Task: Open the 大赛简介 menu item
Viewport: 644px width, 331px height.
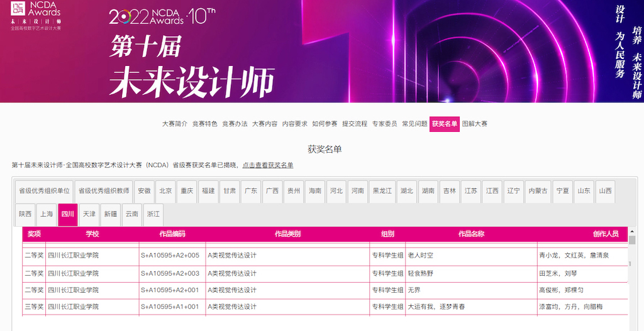Action: click(175, 124)
